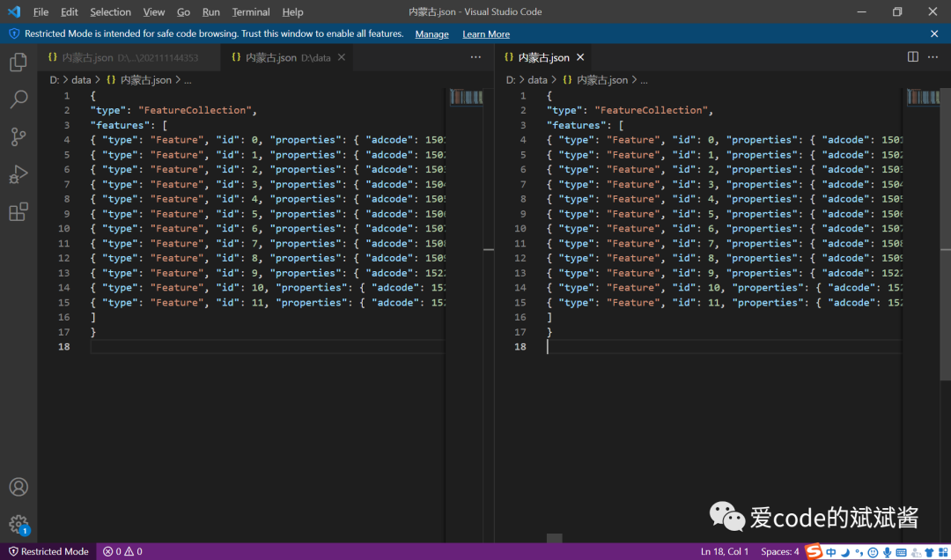The height and width of the screenshot is (560, 951).
Task: Open errors and warnings in status bar
Action: click(122, 551)
